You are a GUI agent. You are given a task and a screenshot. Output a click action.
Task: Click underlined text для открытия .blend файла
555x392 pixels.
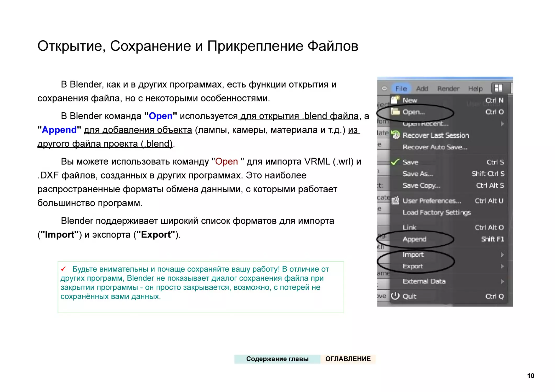299,116
